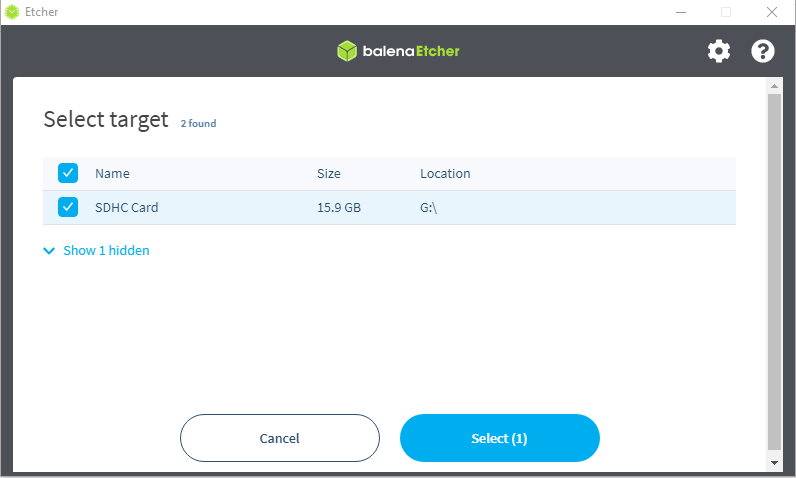Click the balenaEtcher logo in header
This screenshot has width=796, height=478.
[x=398, y=51]
